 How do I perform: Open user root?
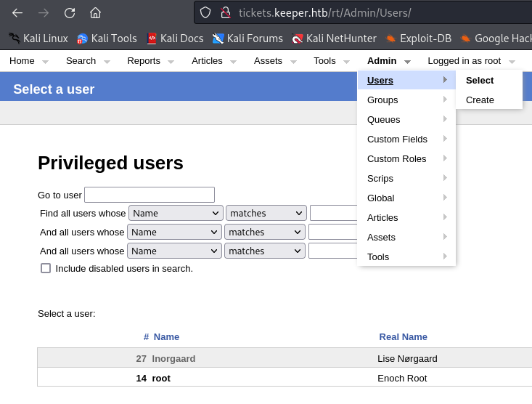[x=161, y=378]
